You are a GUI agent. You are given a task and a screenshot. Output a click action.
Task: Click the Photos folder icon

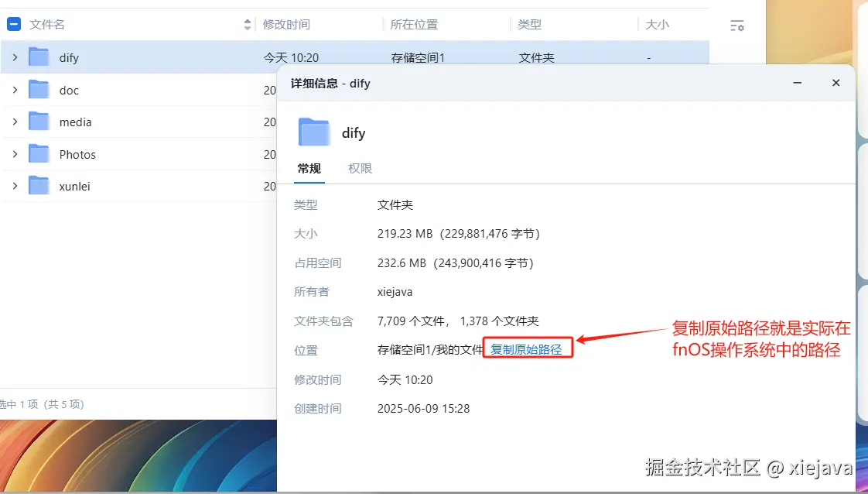39,154
